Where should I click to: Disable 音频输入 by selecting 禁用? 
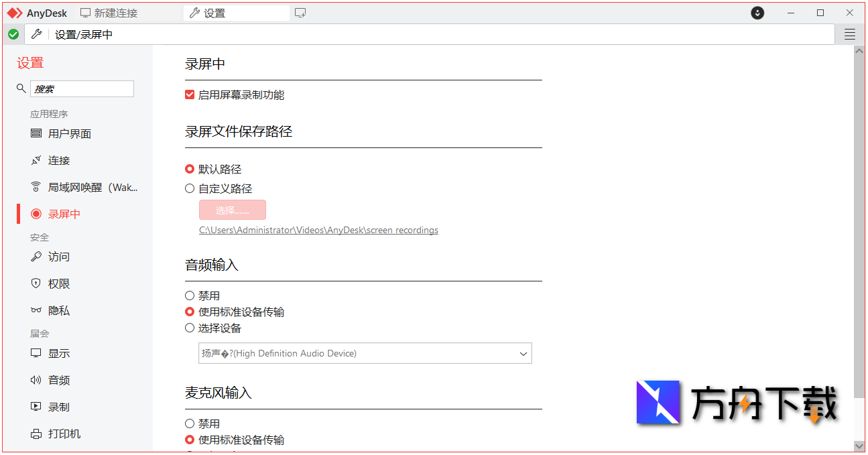(190, 295)
